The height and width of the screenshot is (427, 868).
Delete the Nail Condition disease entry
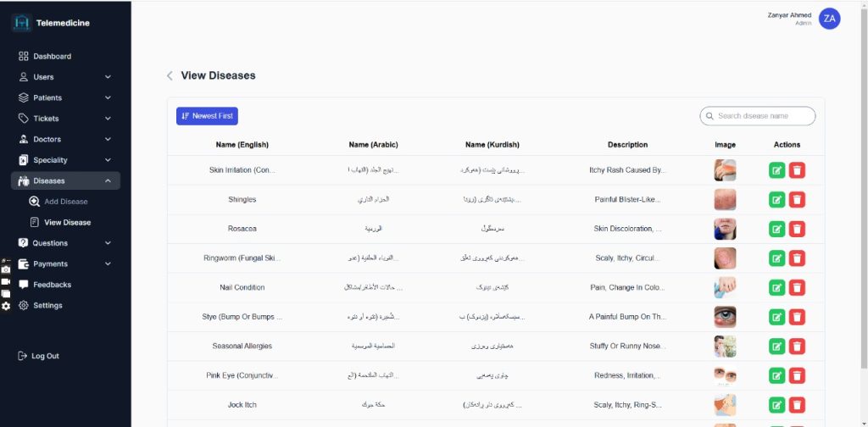point(797,287)
